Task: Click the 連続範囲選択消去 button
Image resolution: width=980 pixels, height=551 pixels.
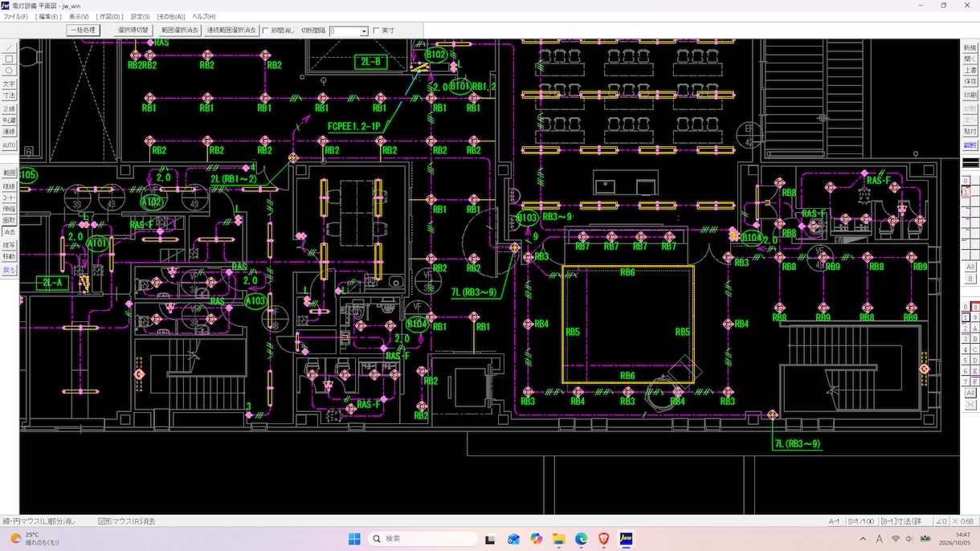Action: point(231,31)
